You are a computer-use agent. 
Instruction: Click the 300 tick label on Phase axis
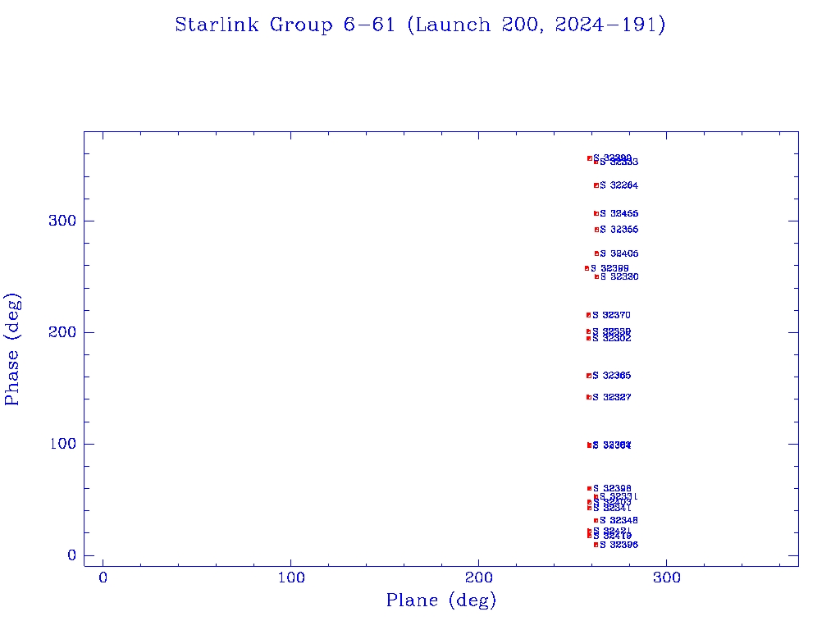click(x=62, y=221)
